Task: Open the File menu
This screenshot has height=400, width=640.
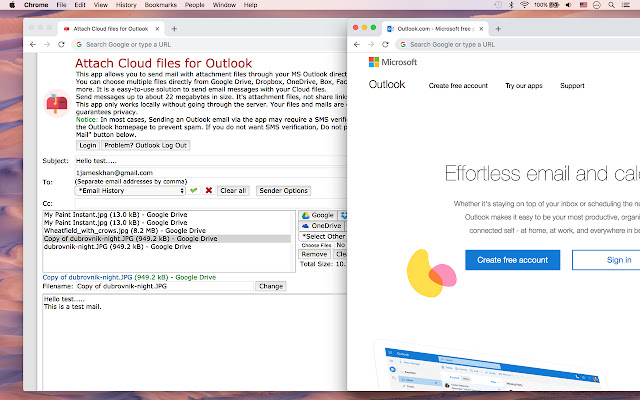Action: (61, 5)
